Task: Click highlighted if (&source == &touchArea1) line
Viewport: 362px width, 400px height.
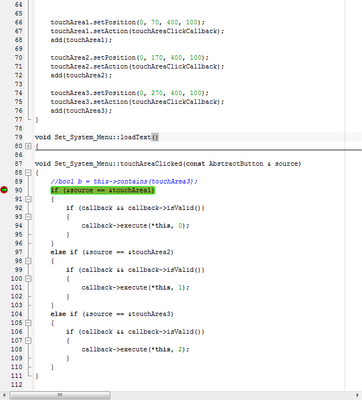Action: [103, 190]
